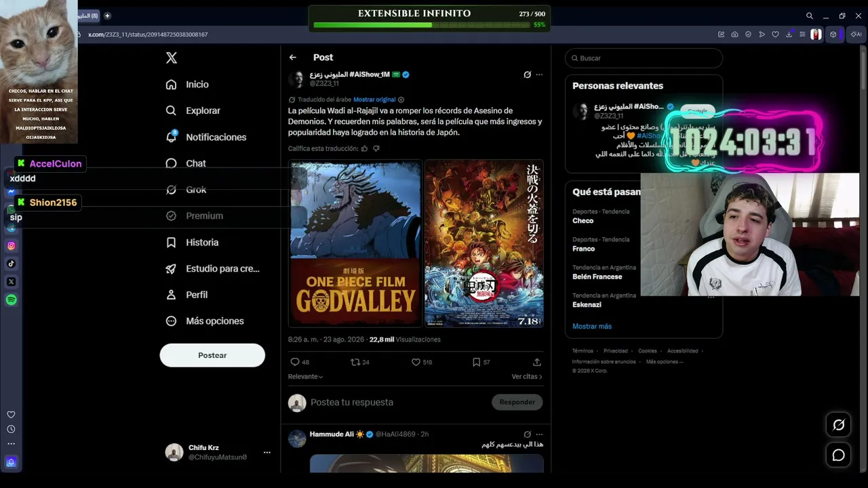Rate translation with thumbs up
Screen dimensions: 868x488
click(x=364, y=148)
